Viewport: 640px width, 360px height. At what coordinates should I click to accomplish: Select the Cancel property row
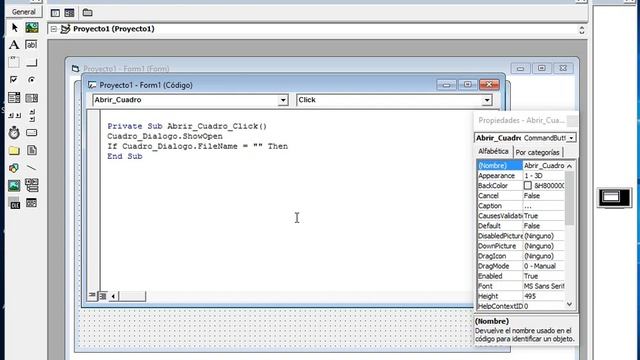pyautogui.click(x=521, y=196)
